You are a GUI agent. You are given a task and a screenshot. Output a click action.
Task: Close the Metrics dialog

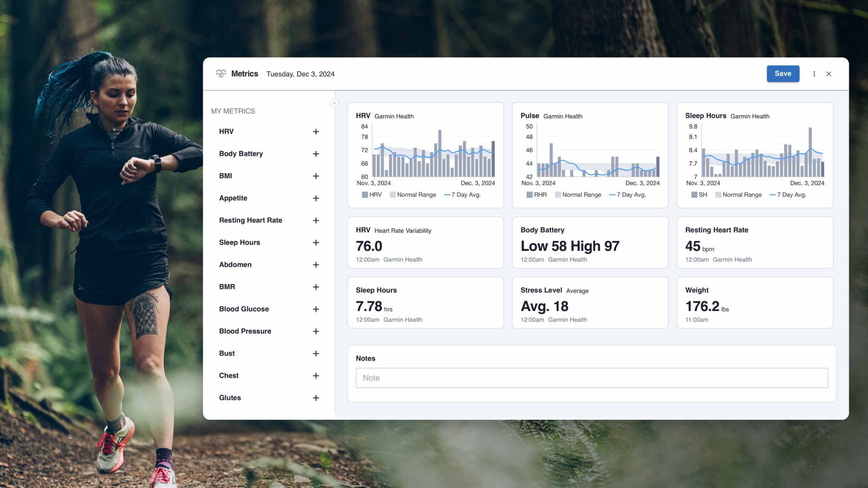829,74
